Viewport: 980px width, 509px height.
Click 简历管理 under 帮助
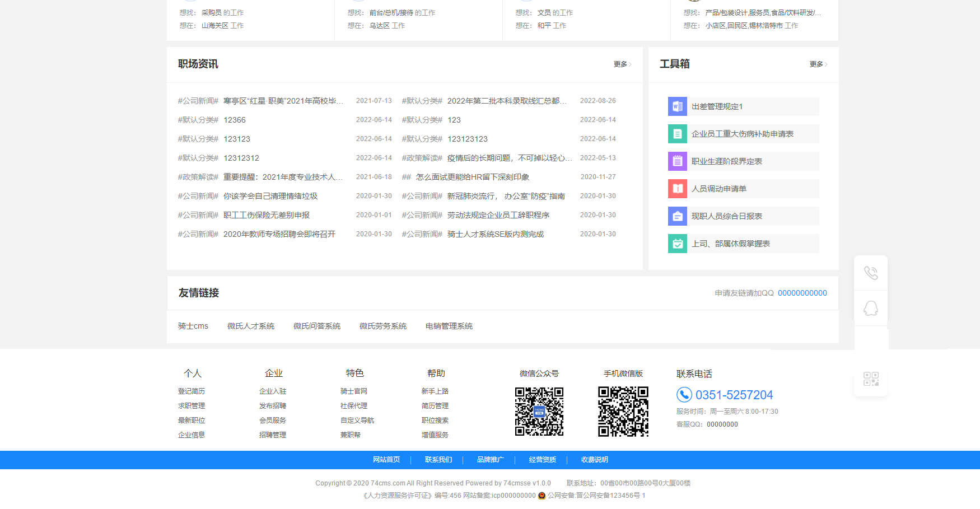435,406
